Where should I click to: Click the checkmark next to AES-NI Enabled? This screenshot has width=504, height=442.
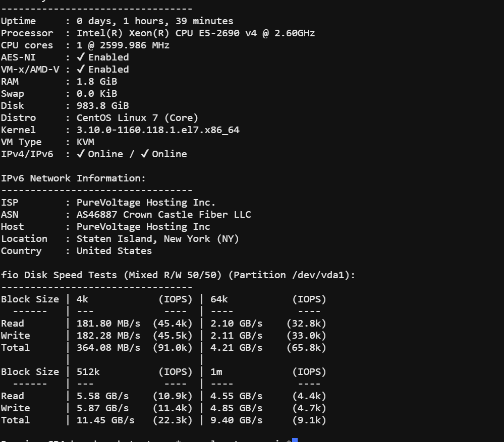[81, 57]
